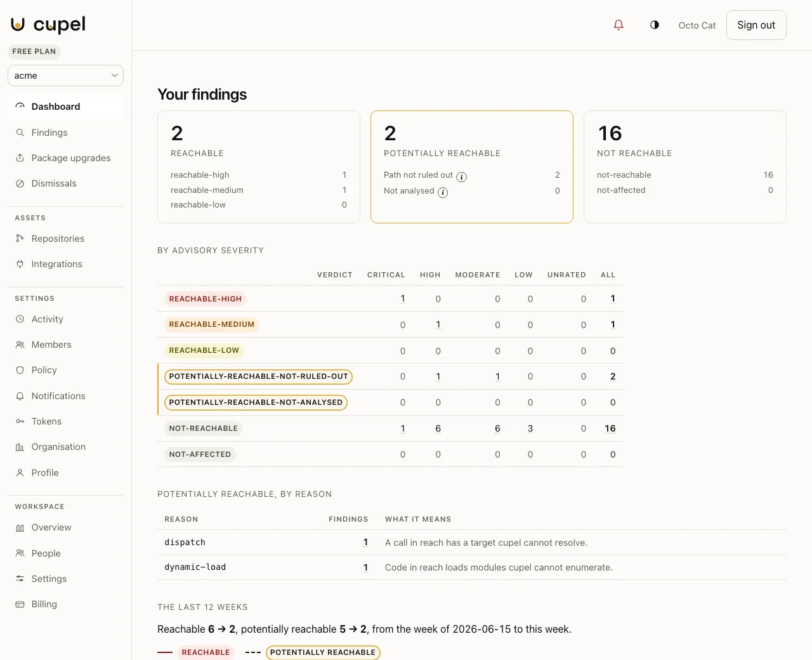Go to Notifications settings
This screenshot has width=812, height=660.
(x=65, y=396)
